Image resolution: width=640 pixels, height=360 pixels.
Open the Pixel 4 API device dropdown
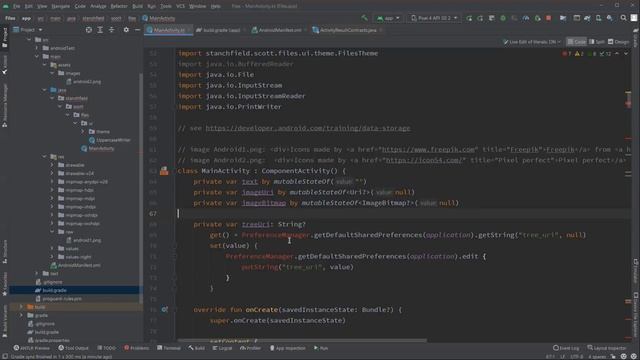pyautogui.click(x=434, y=18)
